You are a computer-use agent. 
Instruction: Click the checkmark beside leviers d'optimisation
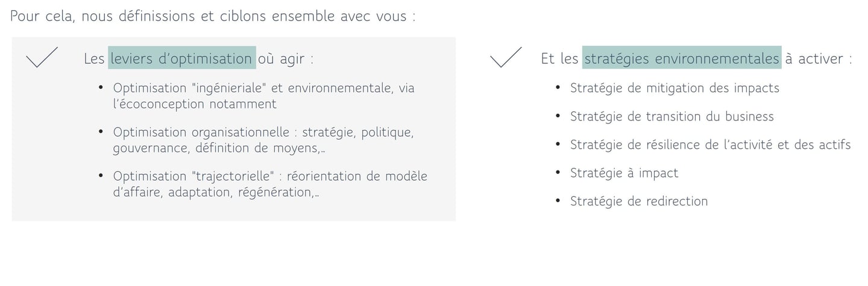[41, 57]
